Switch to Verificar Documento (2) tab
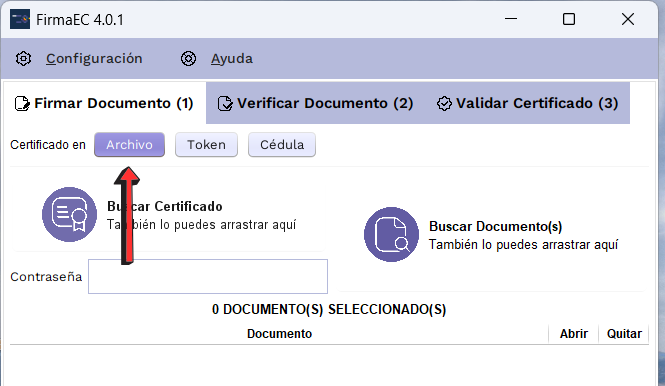 (316, 103)
